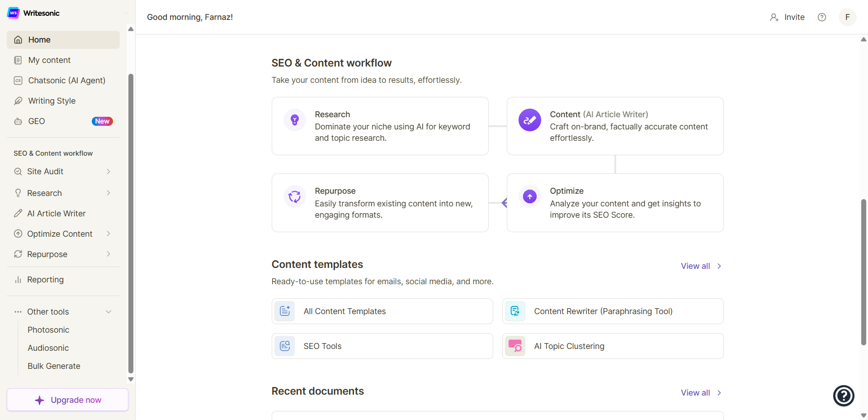868x420 pixels.
Task: Expand the Research submenu chevron
Action: pyautogui.click(x=108, y=193)
